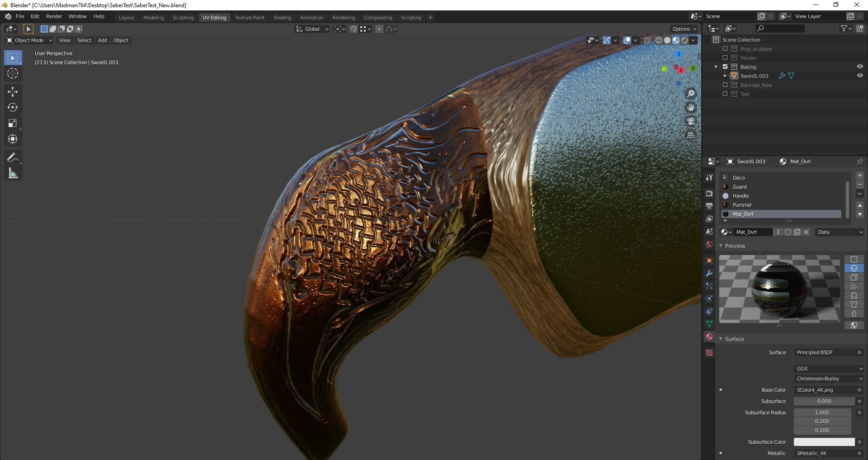Open the World Properties globe icon

click(709, 244)
